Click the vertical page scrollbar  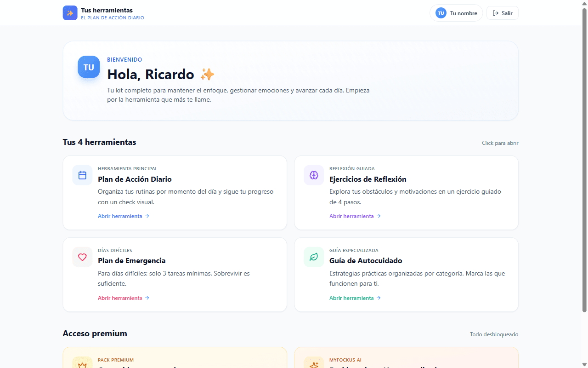[x=584, y=160]
